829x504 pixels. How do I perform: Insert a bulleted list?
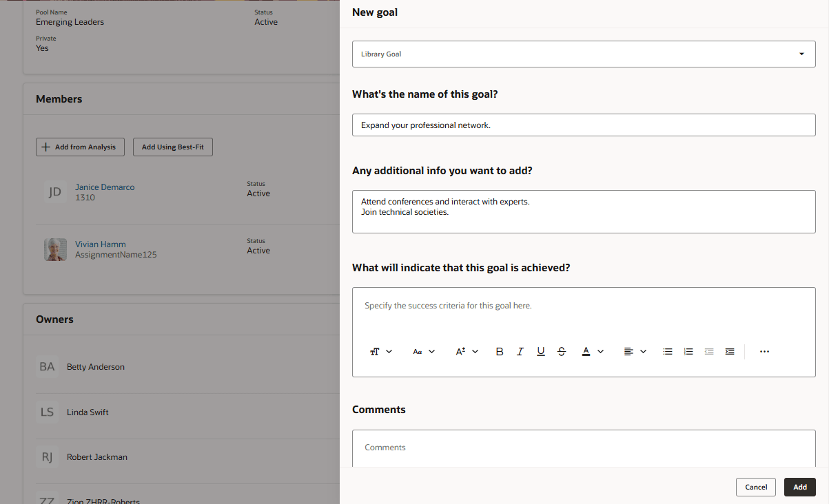667,351
